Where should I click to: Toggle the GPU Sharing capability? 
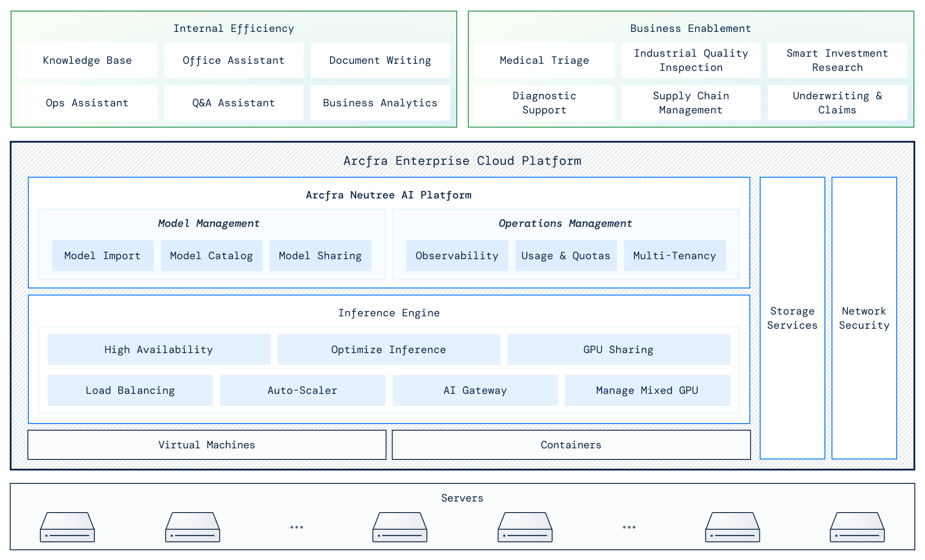pyautogui.click(x=618, y=350)
